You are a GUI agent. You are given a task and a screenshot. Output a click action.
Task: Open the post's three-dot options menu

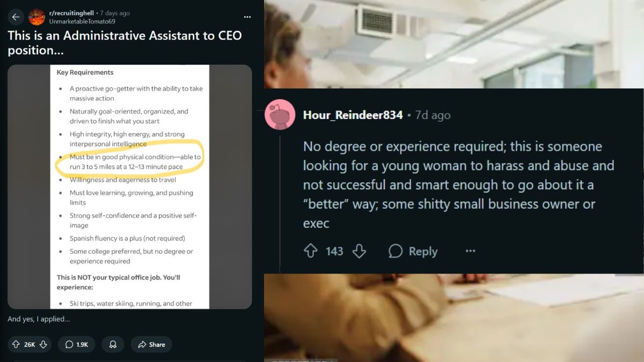[x=247, y=17]
